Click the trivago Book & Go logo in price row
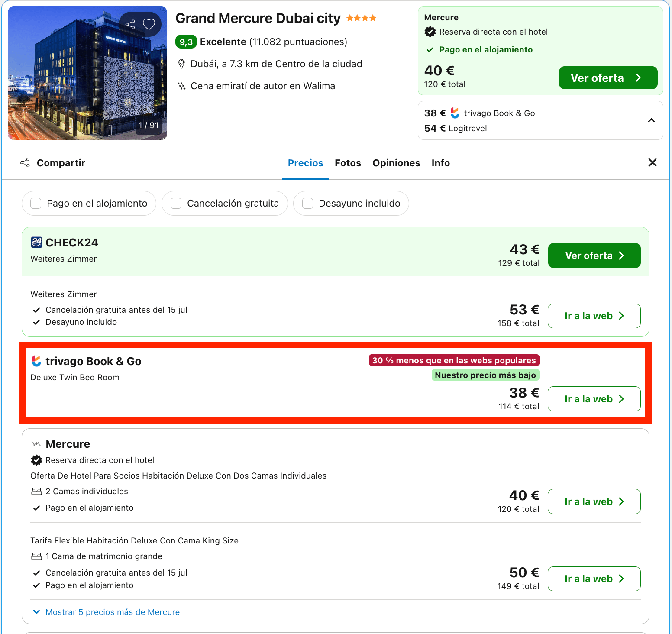This screenshot has height=634, width=672. (x=36, y=361)
